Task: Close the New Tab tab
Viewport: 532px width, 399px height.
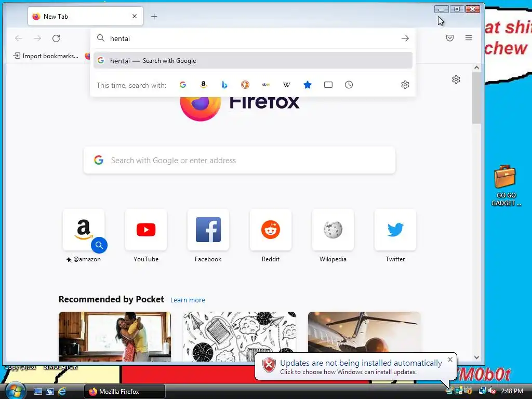Action: pos(135,16)
